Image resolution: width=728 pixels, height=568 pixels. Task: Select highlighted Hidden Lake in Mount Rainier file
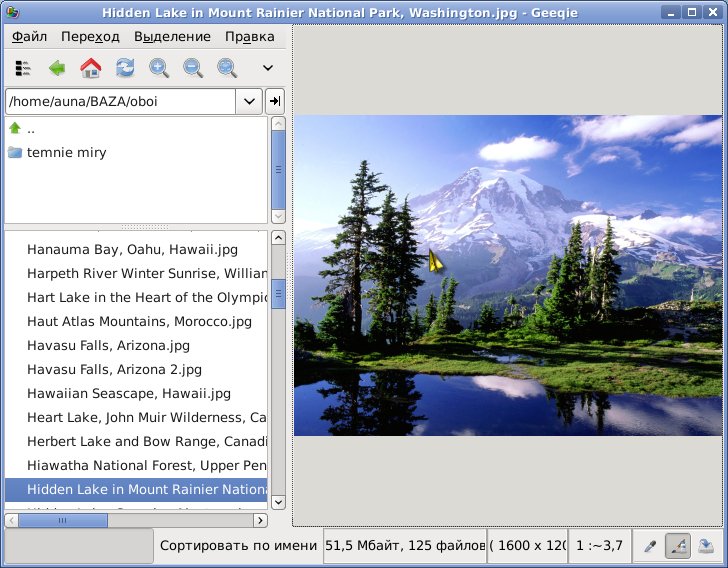pyautogui.click(x=136, y=490)
